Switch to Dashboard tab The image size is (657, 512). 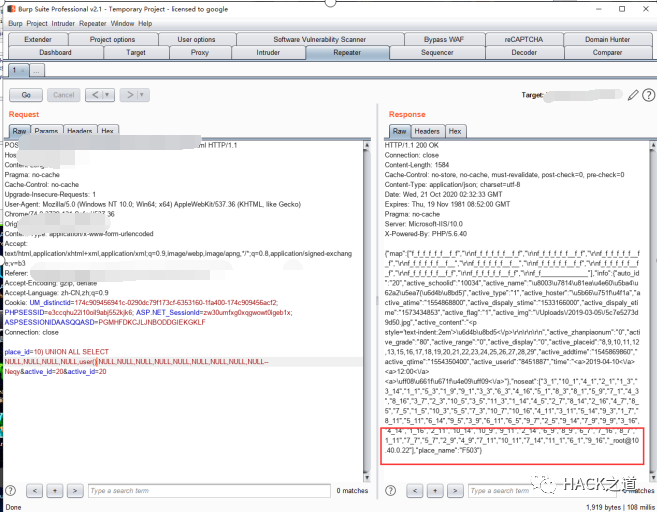[x=55, y=52]
